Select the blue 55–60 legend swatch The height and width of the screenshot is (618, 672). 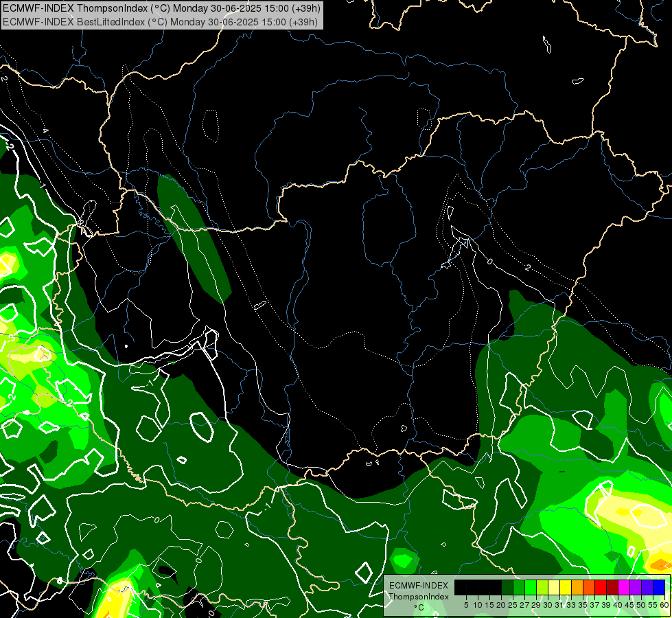pyautogui.click(x=659, y=587)
